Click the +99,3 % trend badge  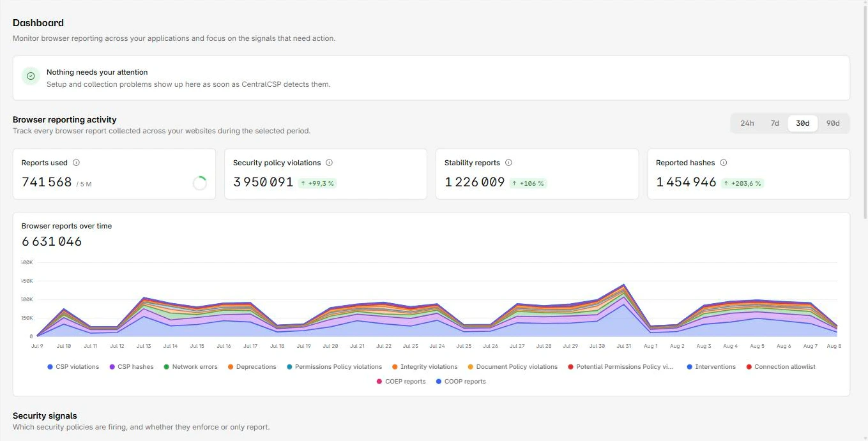tap(317, 183)
